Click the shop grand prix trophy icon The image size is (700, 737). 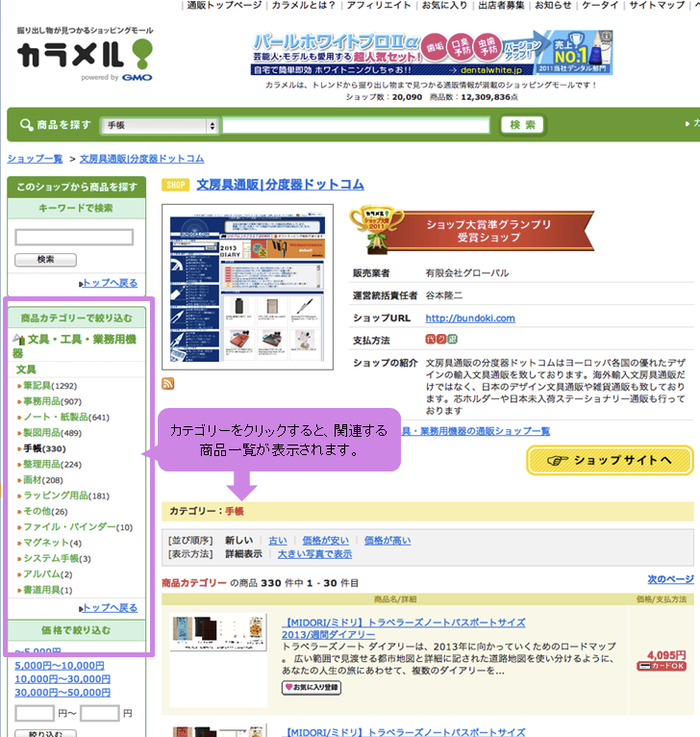click(377, 229)
